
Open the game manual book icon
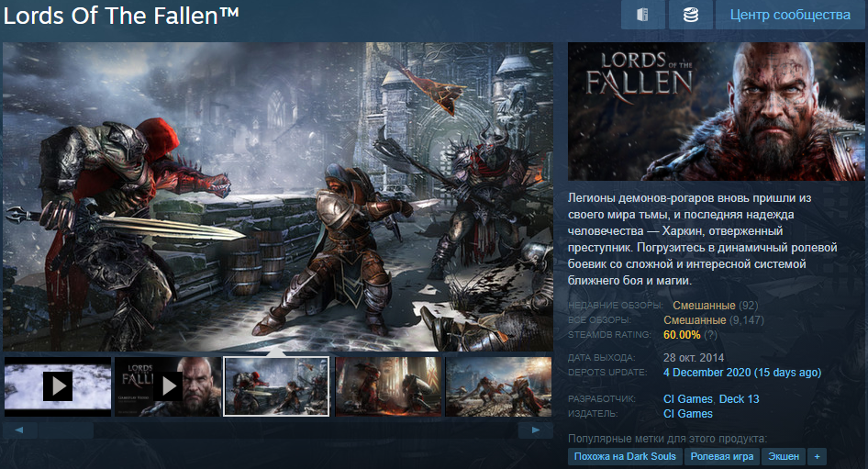642,15
